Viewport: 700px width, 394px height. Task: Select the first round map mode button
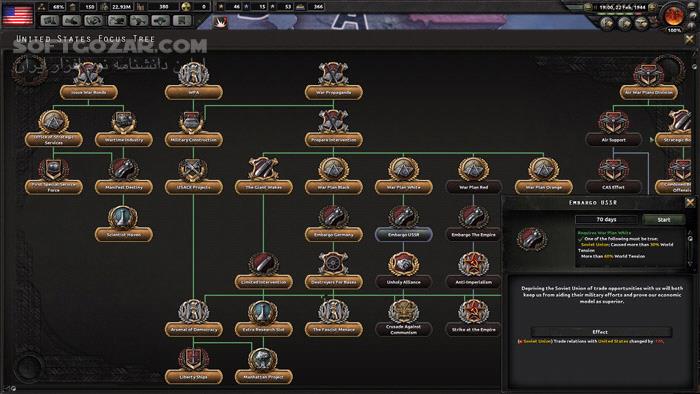tap(606, 23)
